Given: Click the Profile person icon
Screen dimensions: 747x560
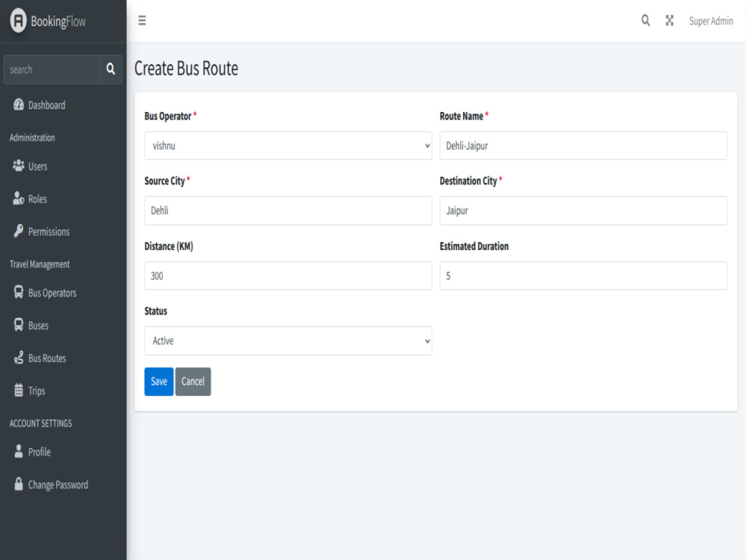Looking at the screenshot, I should click(x=19, y=451).
